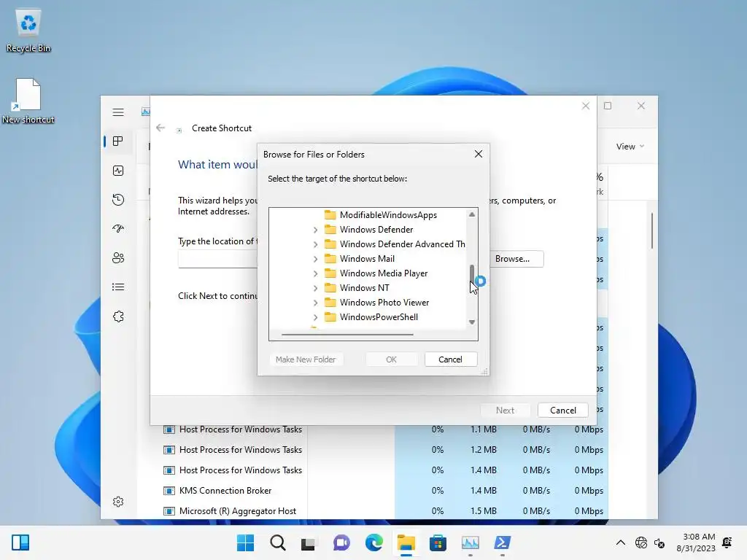Open Microsoft Store from taskbar
747x560 pixels.
(438, 542)
